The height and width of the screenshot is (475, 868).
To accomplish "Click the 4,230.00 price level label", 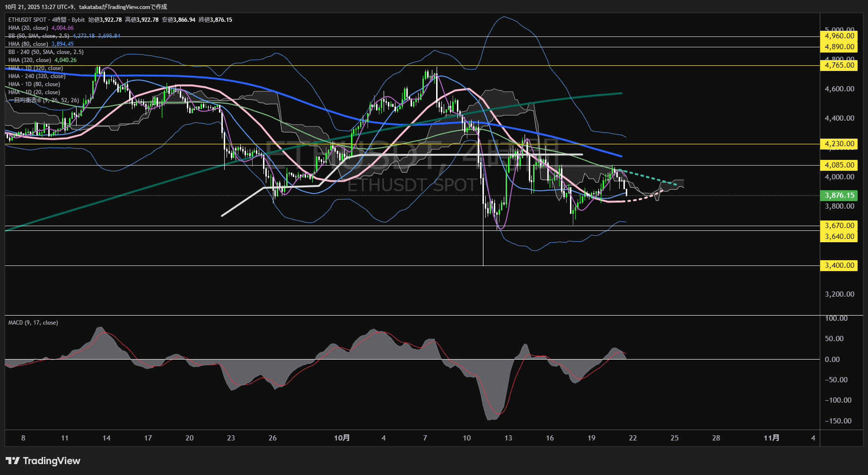I will click(x=839, y=144).
